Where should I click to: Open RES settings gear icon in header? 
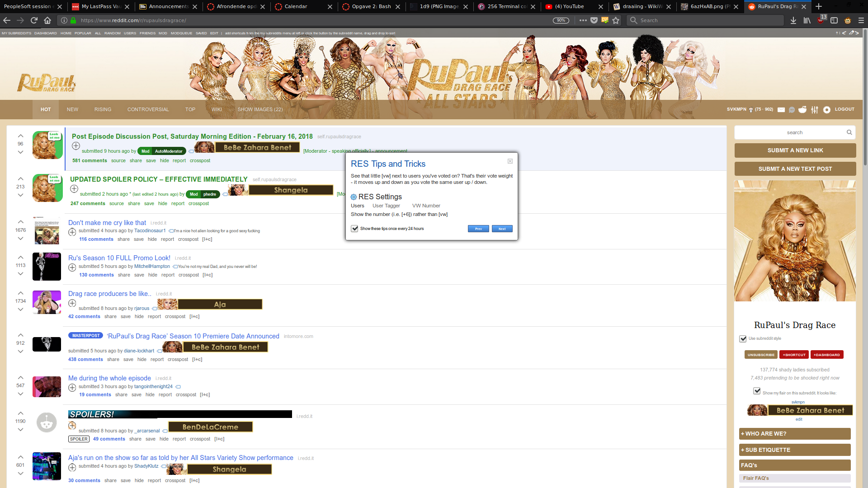pyautogui.click(x=827, y=110)
